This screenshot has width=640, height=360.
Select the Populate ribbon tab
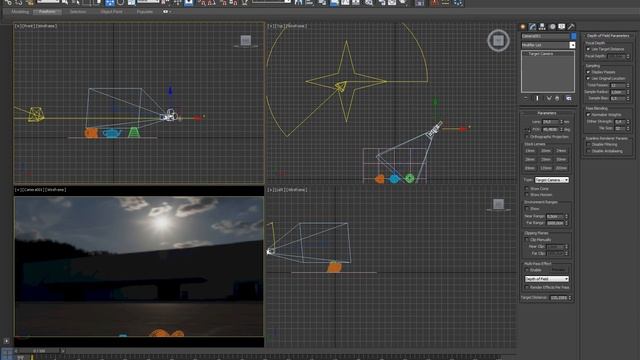click(x=144, y=12)
